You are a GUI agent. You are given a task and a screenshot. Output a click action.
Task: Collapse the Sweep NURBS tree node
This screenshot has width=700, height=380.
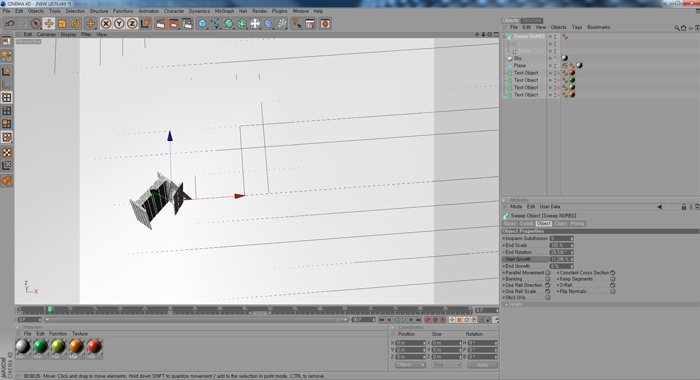(504, 37)
